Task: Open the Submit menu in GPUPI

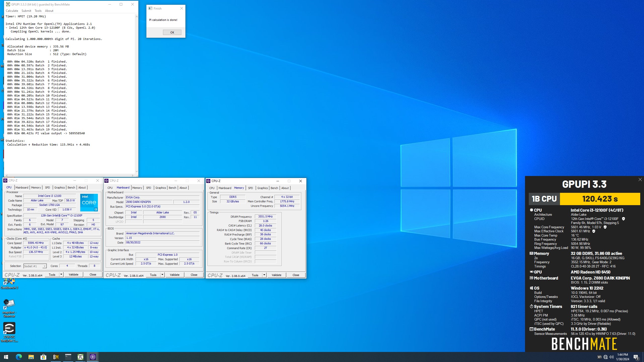Action: [x=26, y=11]
